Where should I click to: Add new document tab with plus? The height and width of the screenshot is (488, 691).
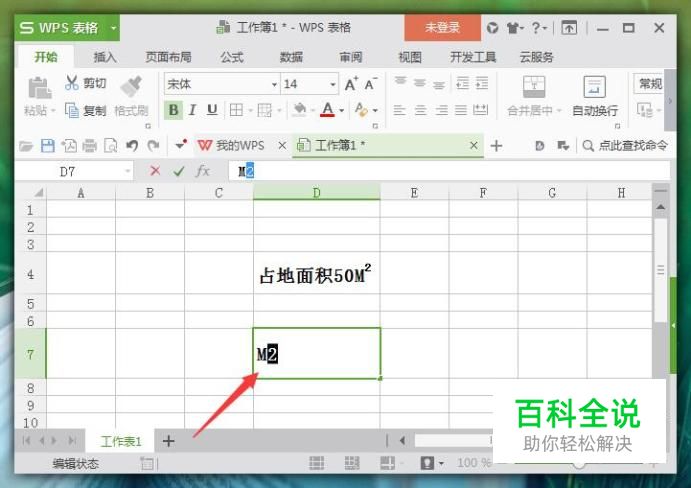click(x=496, y=145)
